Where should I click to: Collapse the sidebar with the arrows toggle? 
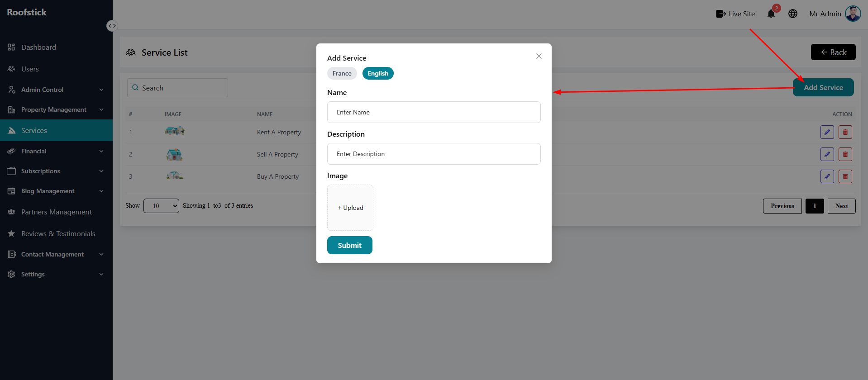(x=112, y=26)
